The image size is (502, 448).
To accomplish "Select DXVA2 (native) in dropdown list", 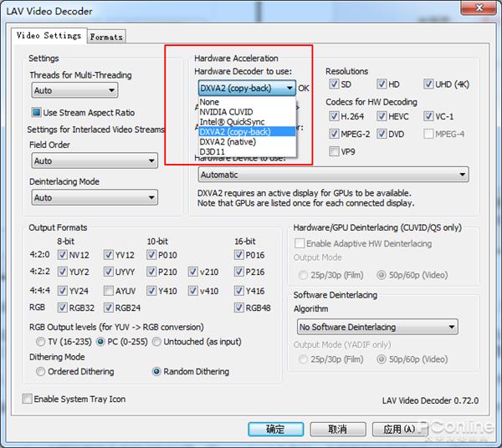I will coord(228,141).
